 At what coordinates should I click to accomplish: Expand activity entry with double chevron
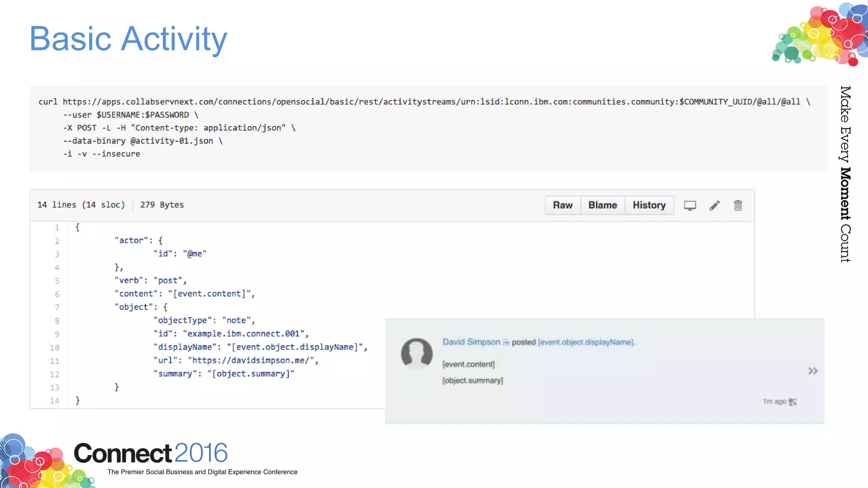tap(812, 371)
